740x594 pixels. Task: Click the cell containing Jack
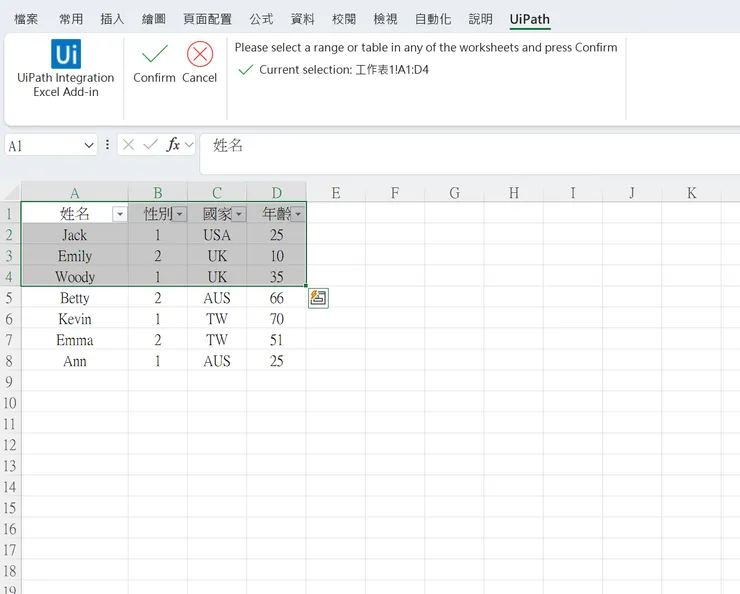[x=75, y=234]
